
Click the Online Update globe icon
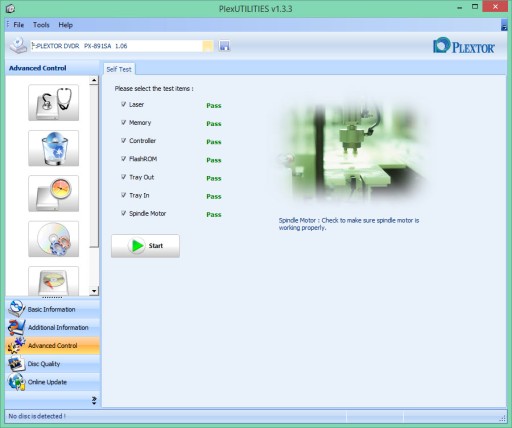(x=16, y=382)
